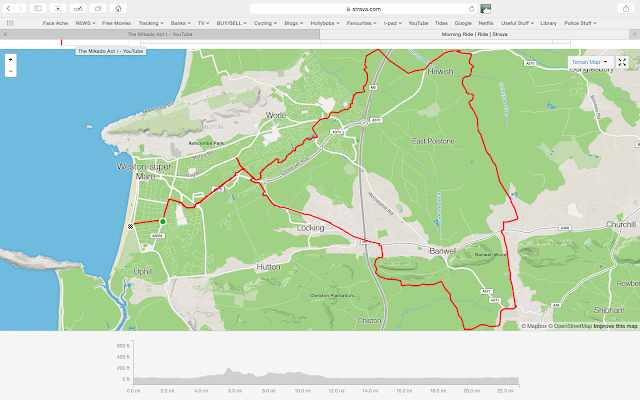Open the home page icon
The image size is (640, 400).
118,9
